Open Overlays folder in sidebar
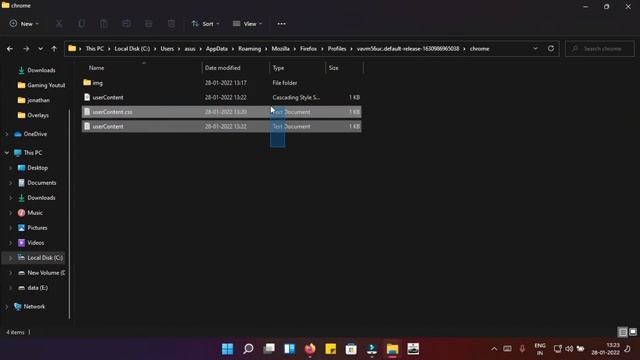 [33, 115]
